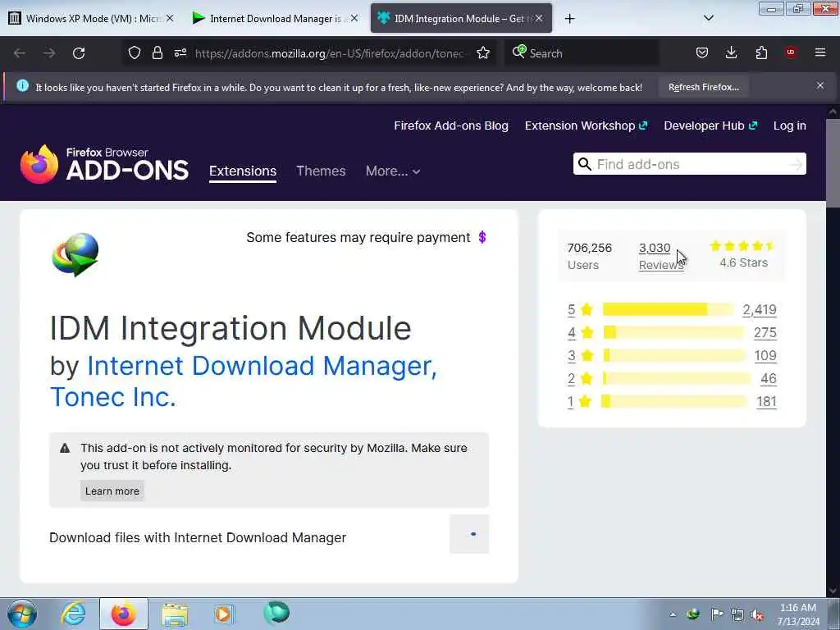The width and height of the screenshot is (840, 630).
Task: View the 46 two-star reviews
Action: [768, 378]
